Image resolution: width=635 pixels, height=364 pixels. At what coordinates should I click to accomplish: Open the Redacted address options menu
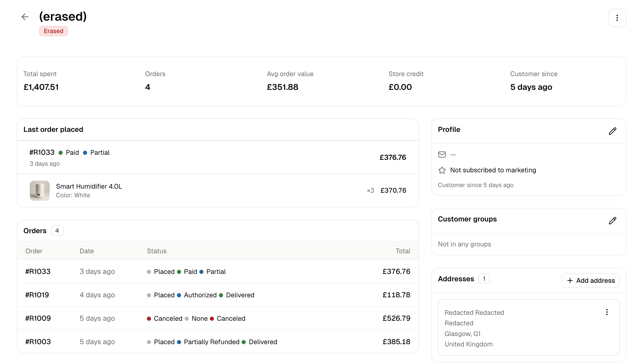607,312
